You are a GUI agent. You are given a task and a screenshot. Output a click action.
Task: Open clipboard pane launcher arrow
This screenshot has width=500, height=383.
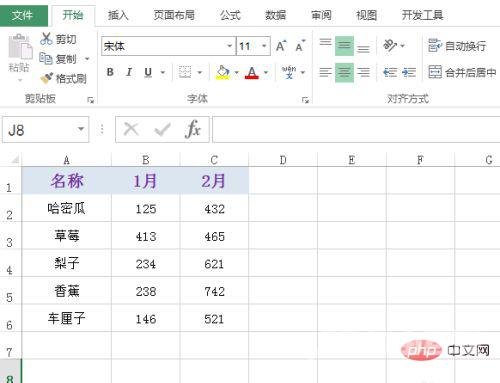pos(90,100)
